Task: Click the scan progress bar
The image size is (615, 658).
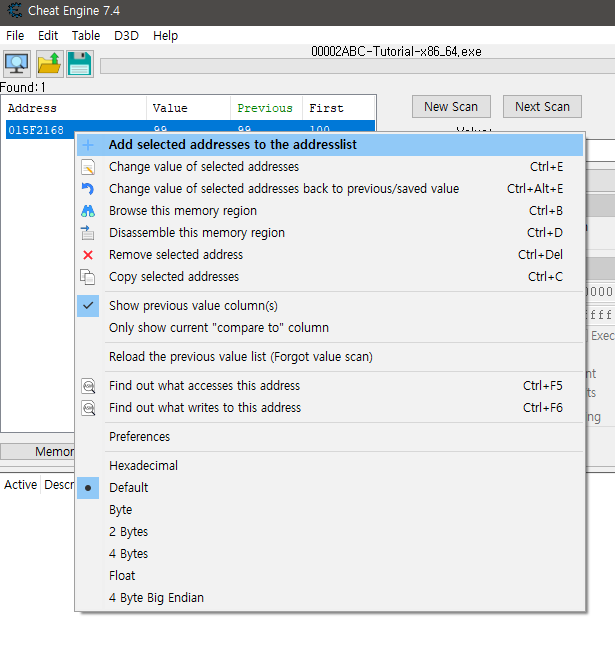Action: pyautogui.click(x=357, y=66)
